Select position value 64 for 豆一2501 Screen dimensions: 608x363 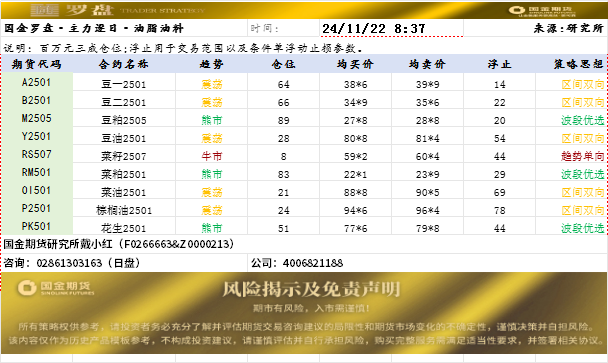[283, 84]
